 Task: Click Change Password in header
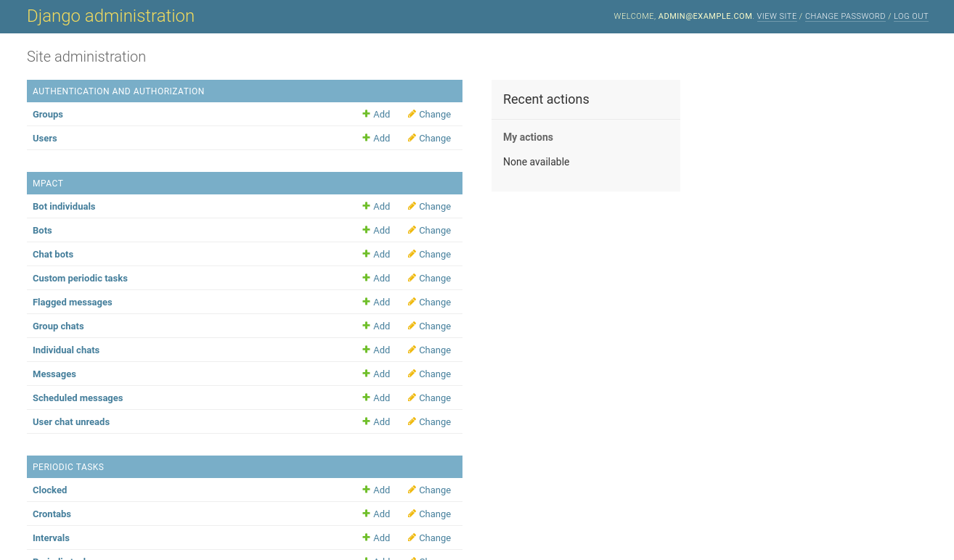(845, 16)
